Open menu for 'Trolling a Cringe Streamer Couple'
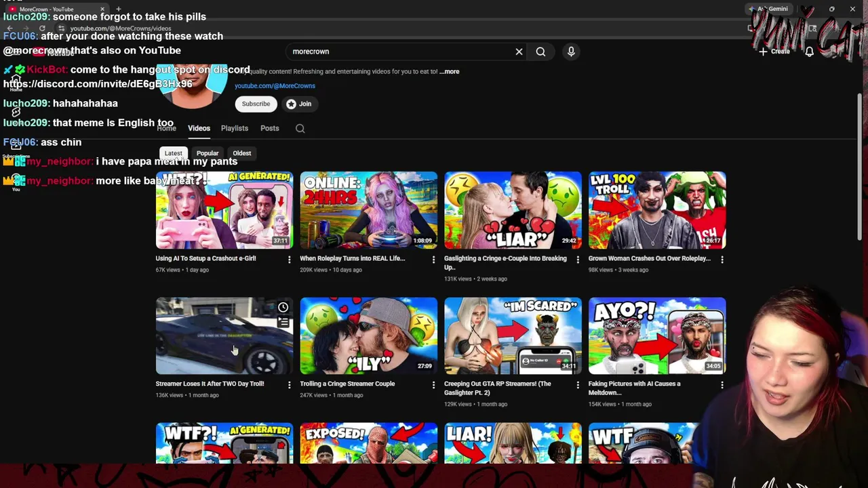868x488 pixels. 433,385
